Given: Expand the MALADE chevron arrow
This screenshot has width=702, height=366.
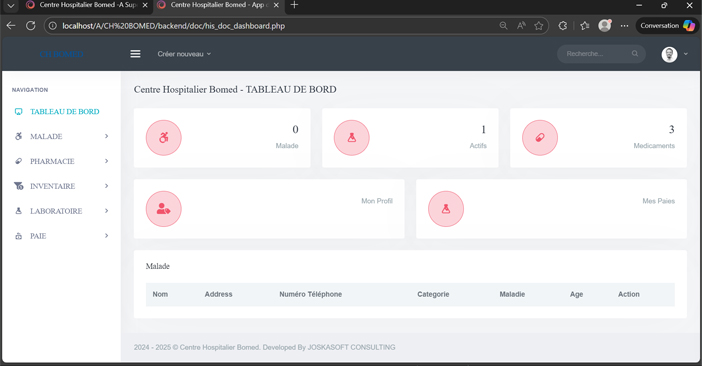Looking at the screenshot, I should pos(107,136).
